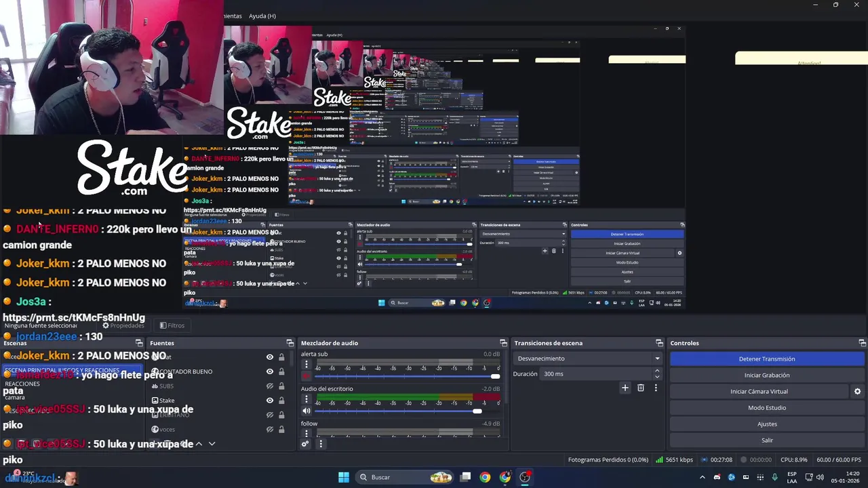Image resolution: width=868 pixels, height=488 pixels.
Task: Start virtual camera with Iniciar Cámara Virtual
Action: pyautogui.click(x=759, y=391)
